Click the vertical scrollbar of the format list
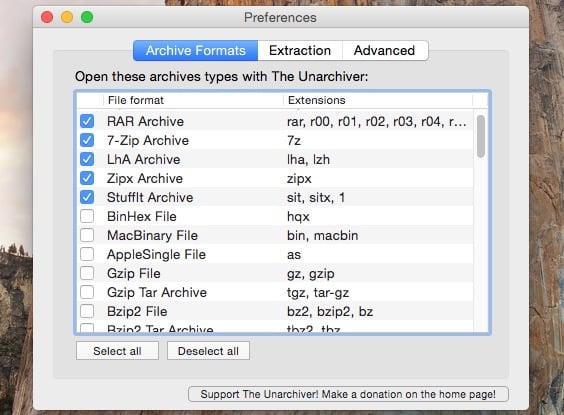 pos(481,136)
